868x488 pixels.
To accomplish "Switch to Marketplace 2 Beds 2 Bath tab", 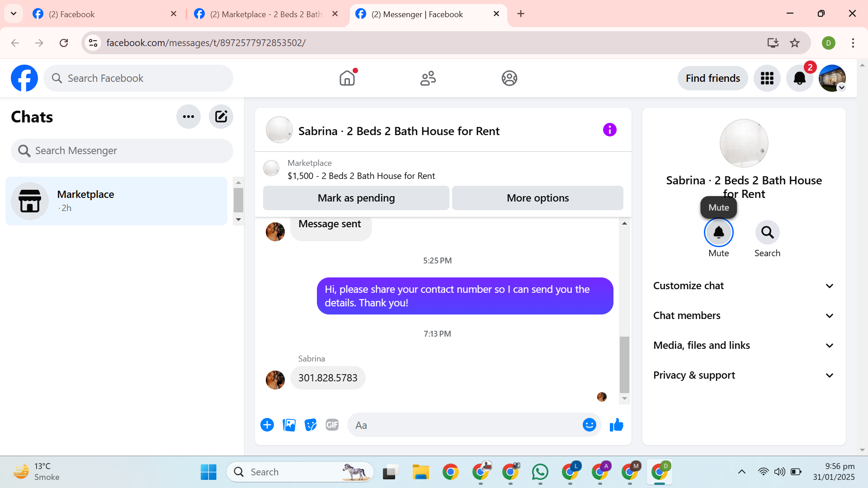I will click(267, 14).
